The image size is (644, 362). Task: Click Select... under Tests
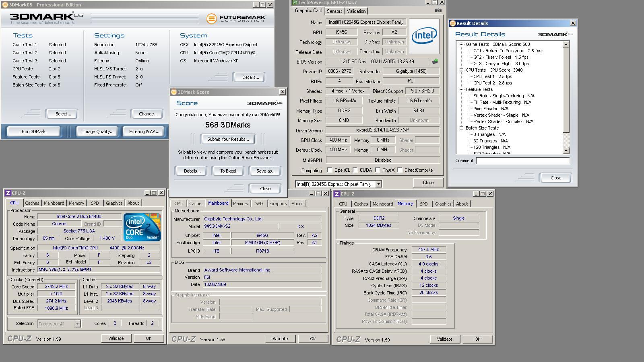63,114
